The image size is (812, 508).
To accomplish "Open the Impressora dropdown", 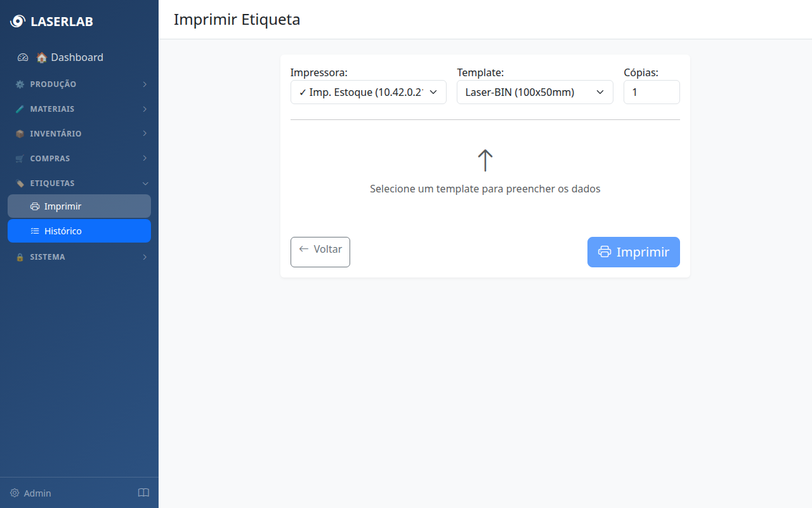I will [368, 92].
